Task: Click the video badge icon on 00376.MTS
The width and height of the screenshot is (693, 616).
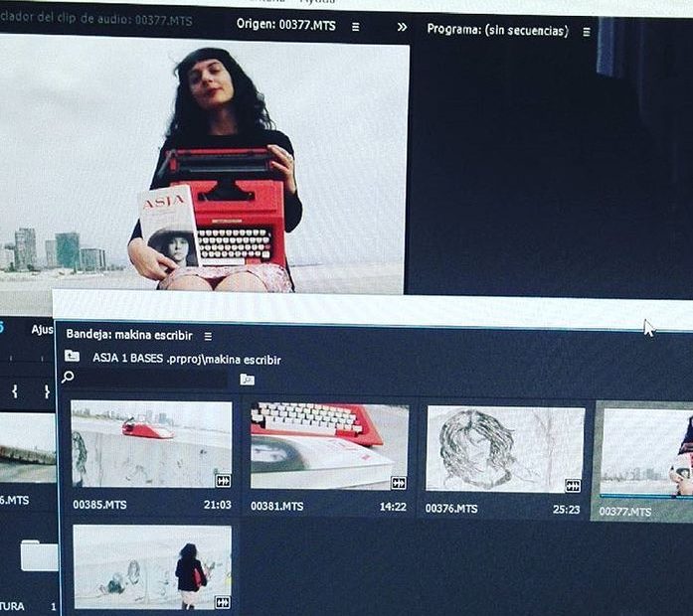Action: pyautogui.click(x=574, y=486)
